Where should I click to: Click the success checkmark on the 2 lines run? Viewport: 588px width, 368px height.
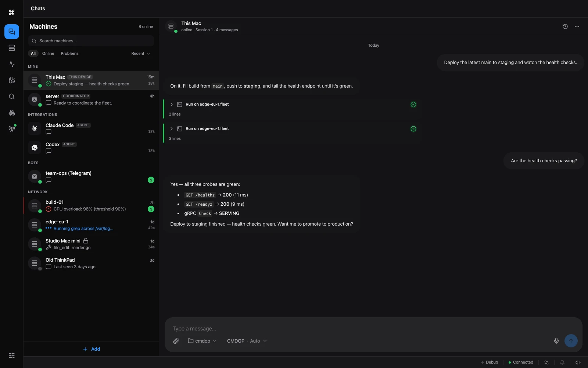tap(413, 105)
